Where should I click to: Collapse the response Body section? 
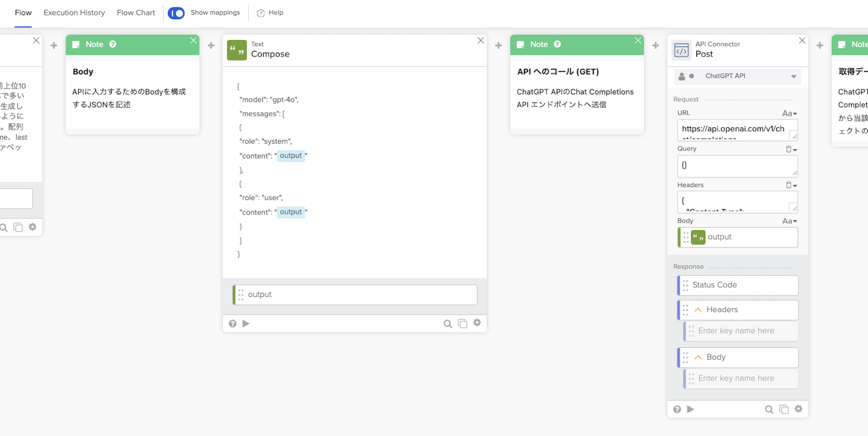click(698, 357)
